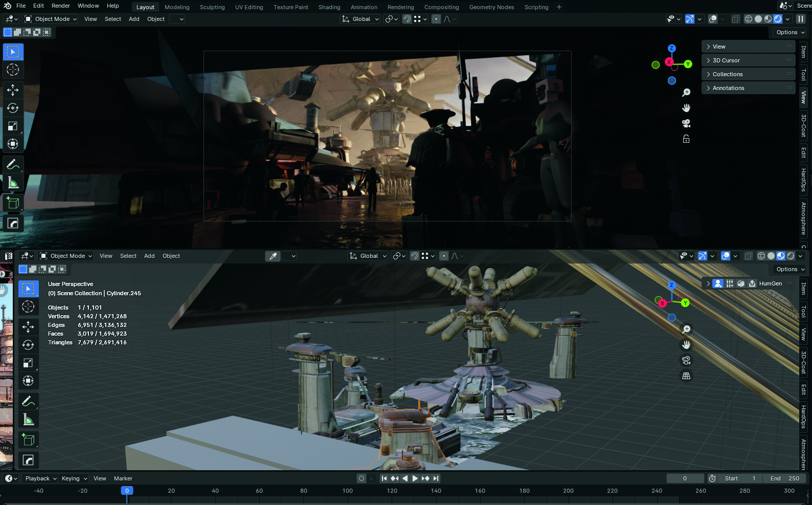Choose the Measure tool in the upper viewport
Image resolution: width=812 pixels, height=505 pixels.
13,183
